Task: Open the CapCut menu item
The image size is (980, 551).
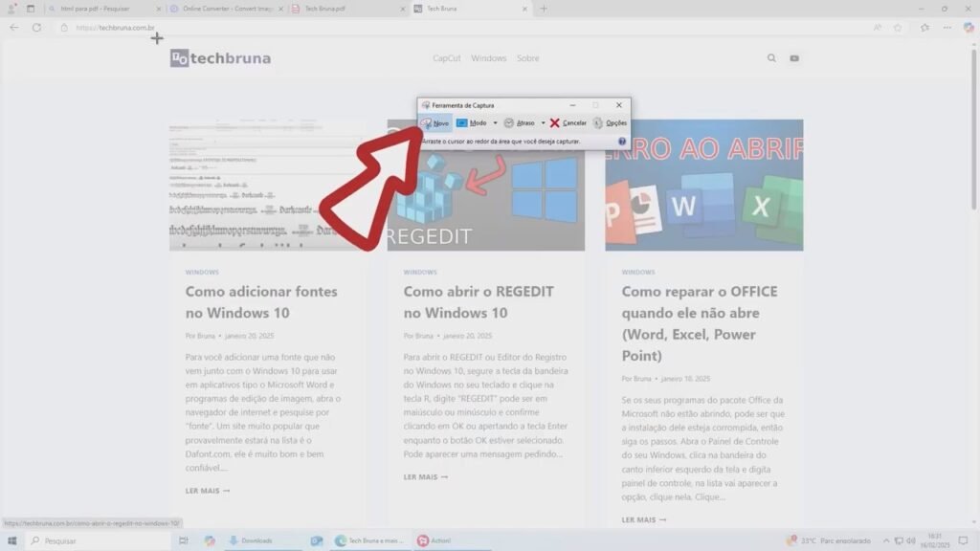Action: tap(446, 58)
